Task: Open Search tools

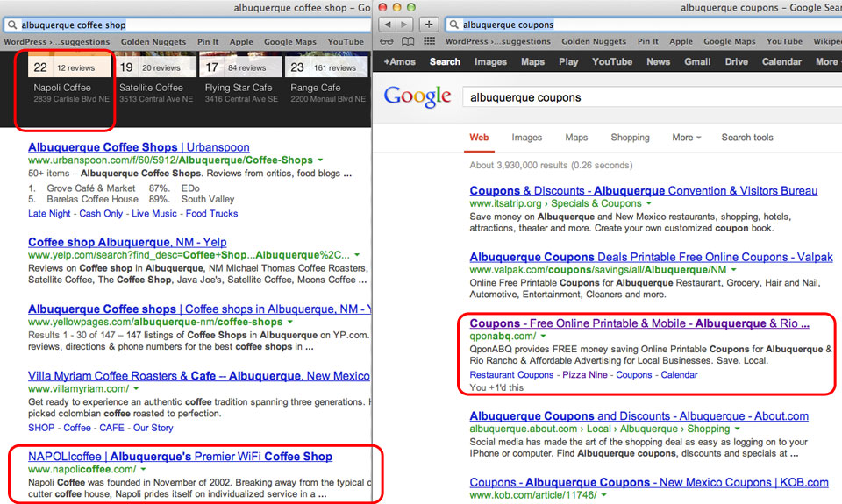Action: click(x=747, y=138)
